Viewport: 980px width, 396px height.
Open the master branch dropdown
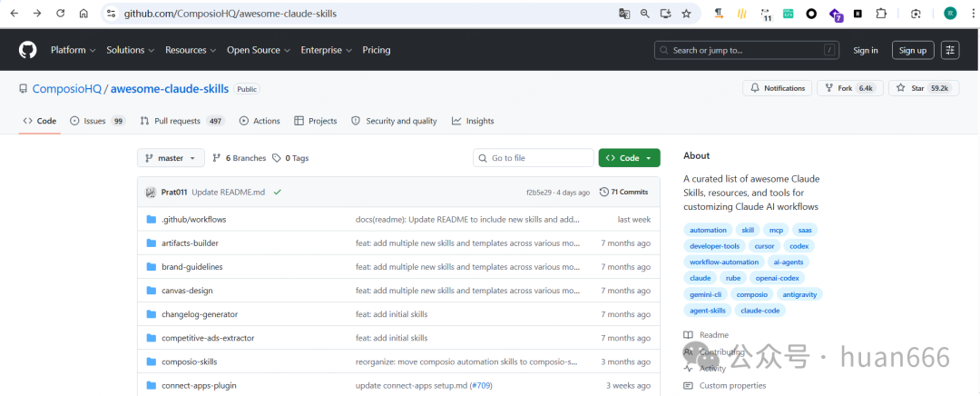pos(171,158)
